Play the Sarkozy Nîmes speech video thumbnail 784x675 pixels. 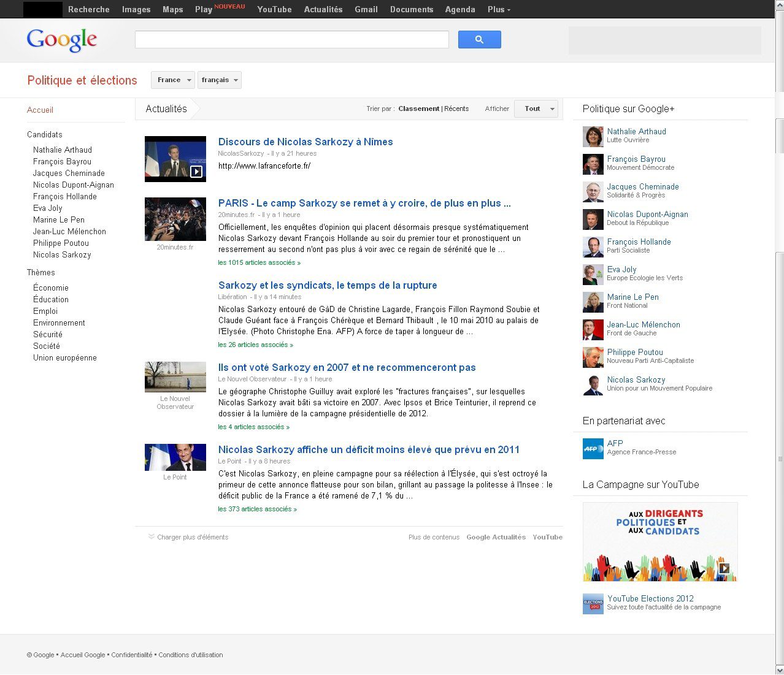175,159
